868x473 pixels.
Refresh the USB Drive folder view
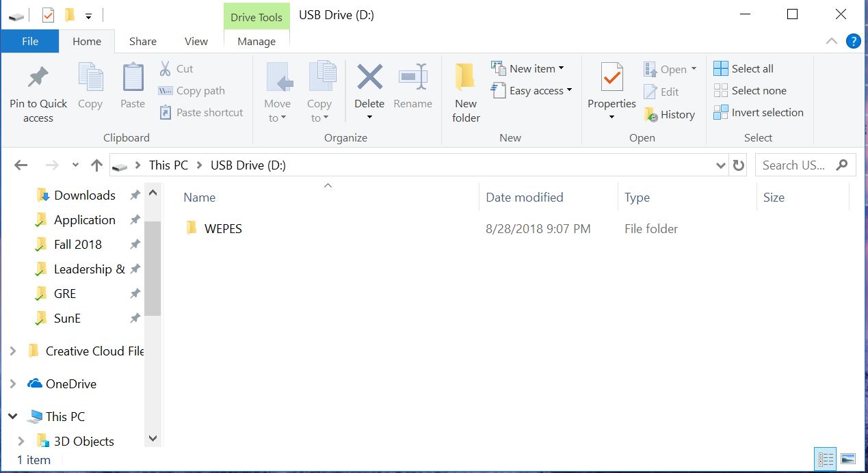click(x=738, y=165)
